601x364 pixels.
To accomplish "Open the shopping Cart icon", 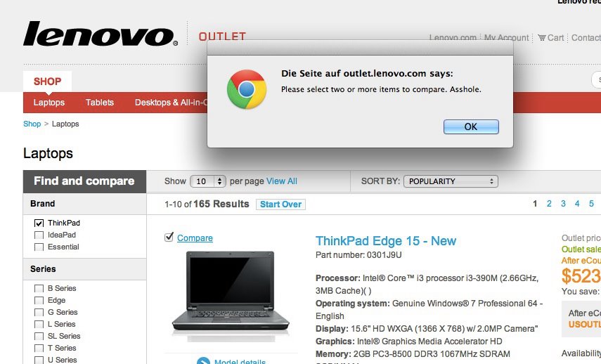I will point(541,37).
